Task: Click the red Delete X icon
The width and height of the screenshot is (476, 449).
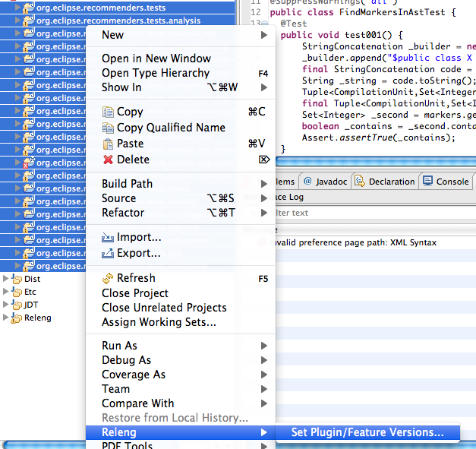Action: tap(108, 160)
